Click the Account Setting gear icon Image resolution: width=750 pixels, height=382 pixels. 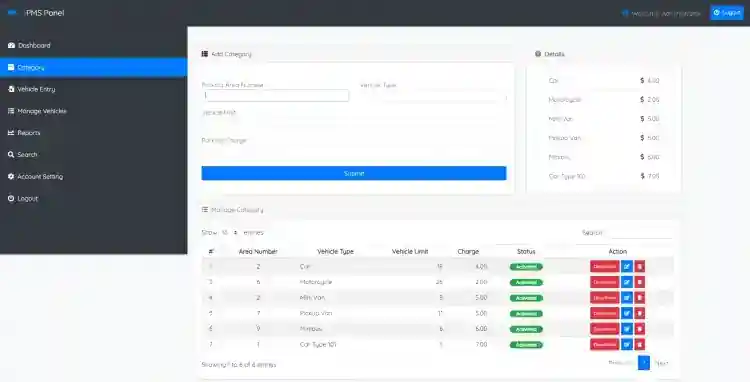click(x=11, y=176)
